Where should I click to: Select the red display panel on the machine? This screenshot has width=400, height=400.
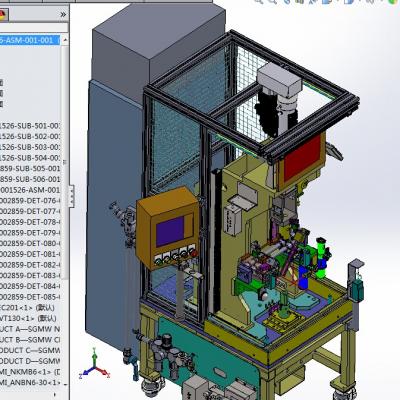pos(302,158)
